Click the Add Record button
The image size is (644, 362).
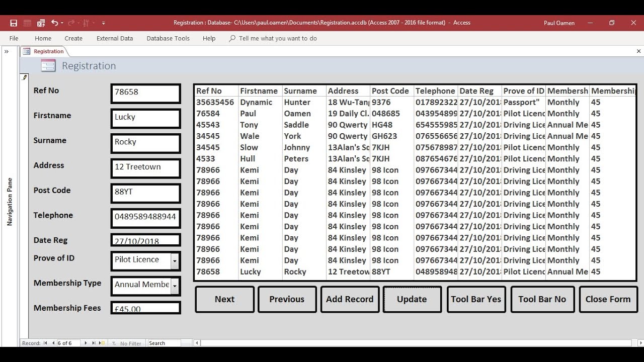[x=350, y=299]
